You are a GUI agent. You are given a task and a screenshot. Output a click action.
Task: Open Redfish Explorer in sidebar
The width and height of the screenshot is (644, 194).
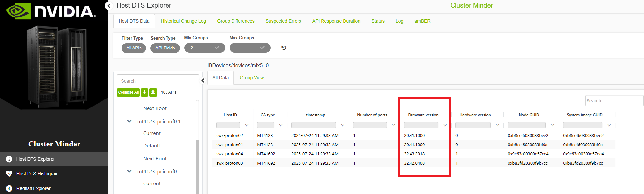coord(54,188)
